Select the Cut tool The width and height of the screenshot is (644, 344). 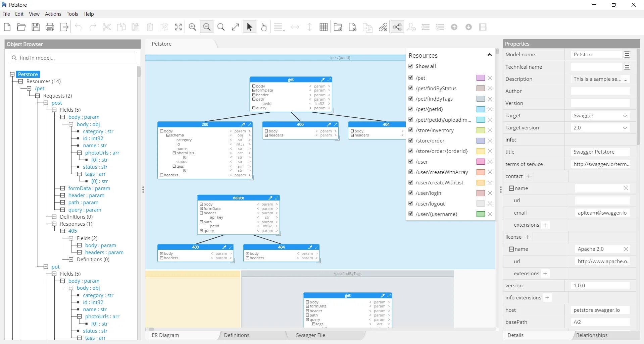(x=107, y=27)
